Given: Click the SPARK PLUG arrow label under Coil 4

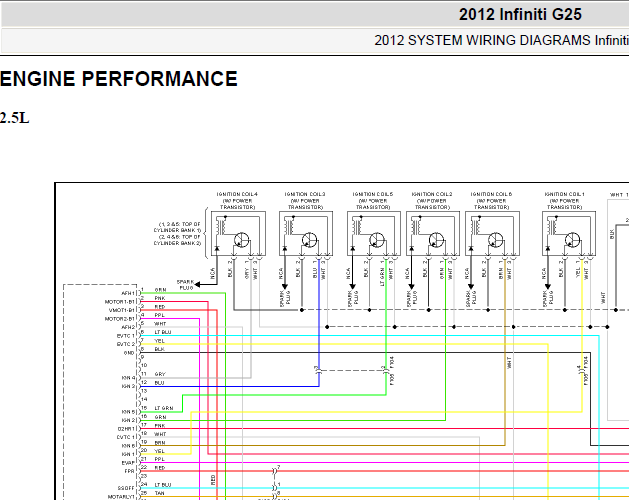Looking at the screenshot, I should tap(186, 285).
